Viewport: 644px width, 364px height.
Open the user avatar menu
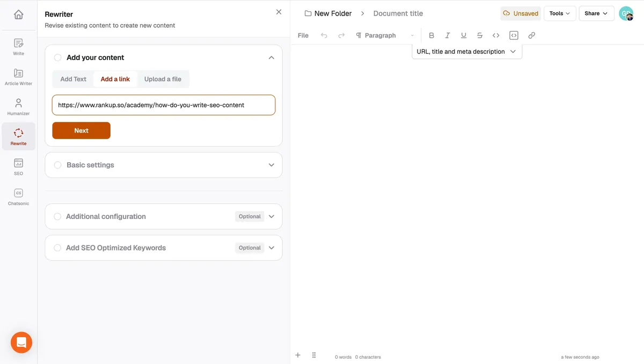(x=626, y=13)
